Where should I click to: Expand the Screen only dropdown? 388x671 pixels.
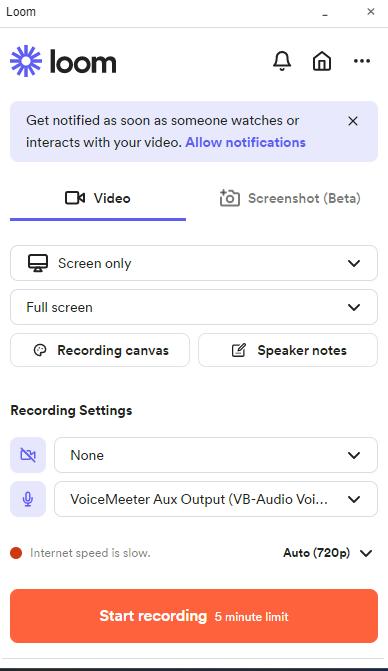tap(194, 263)
